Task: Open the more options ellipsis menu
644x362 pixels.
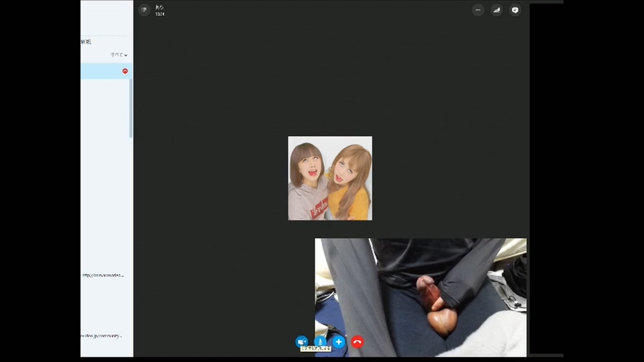Action: click(x=478, y=10)
